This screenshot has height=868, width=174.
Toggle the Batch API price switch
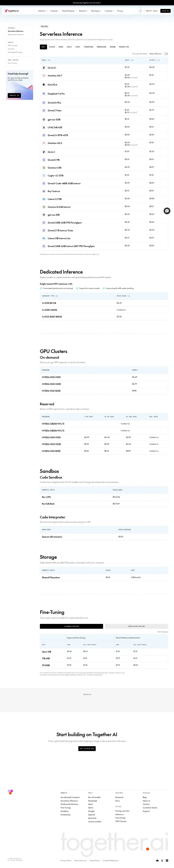[165, 54]
